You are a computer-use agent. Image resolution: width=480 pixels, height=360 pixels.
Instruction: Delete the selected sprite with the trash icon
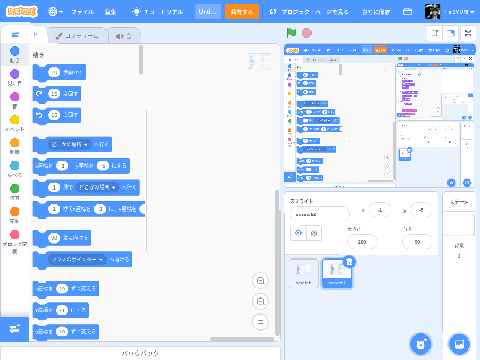pos(349,262)
